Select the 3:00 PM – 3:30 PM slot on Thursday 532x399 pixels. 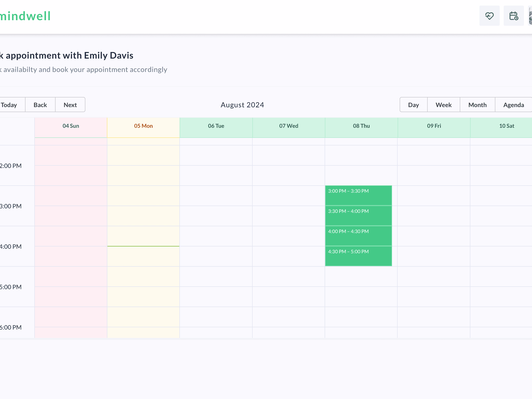point(358,195)
